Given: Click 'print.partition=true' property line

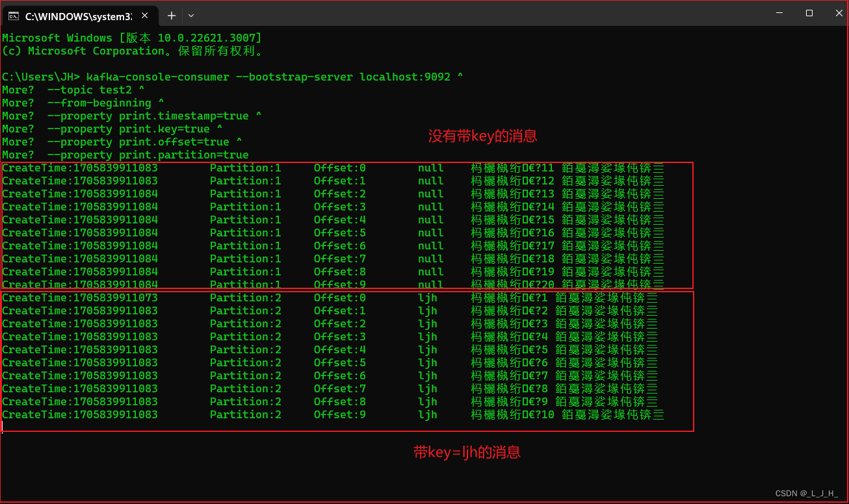Looking at the screenshot, I should point(148,155).
